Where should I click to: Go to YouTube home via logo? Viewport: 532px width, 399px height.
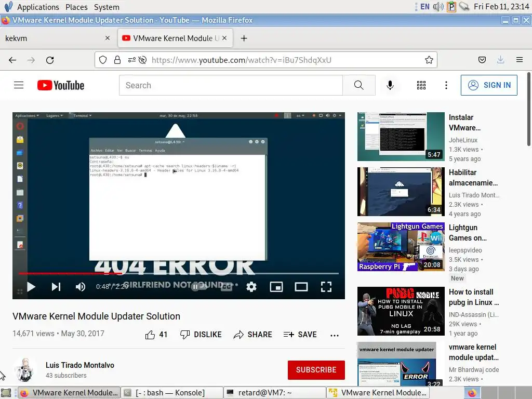pyautogui.click(x=61, y=85)
